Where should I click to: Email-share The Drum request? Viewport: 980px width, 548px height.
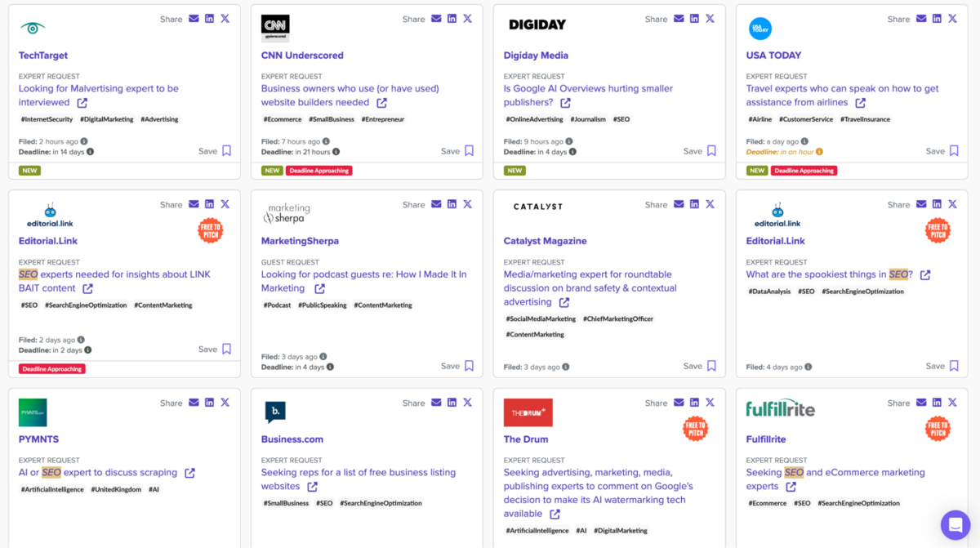pos(679,403)
